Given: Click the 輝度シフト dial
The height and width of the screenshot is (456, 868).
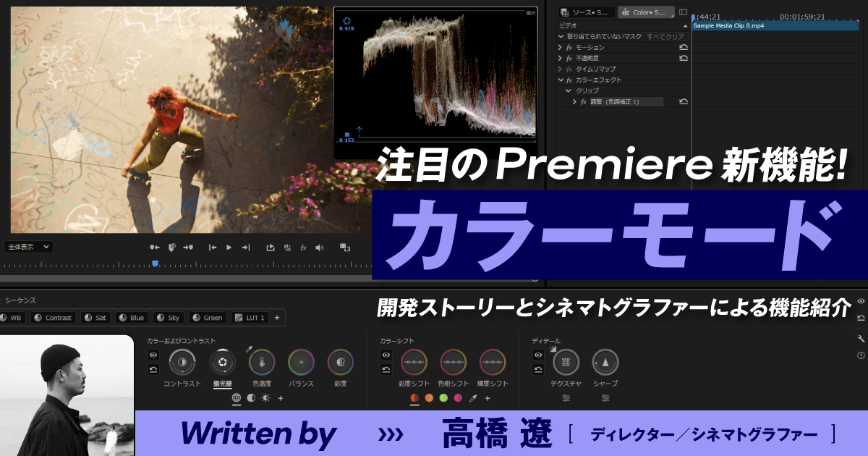Looking at the screenshot, I should point(493,362).
